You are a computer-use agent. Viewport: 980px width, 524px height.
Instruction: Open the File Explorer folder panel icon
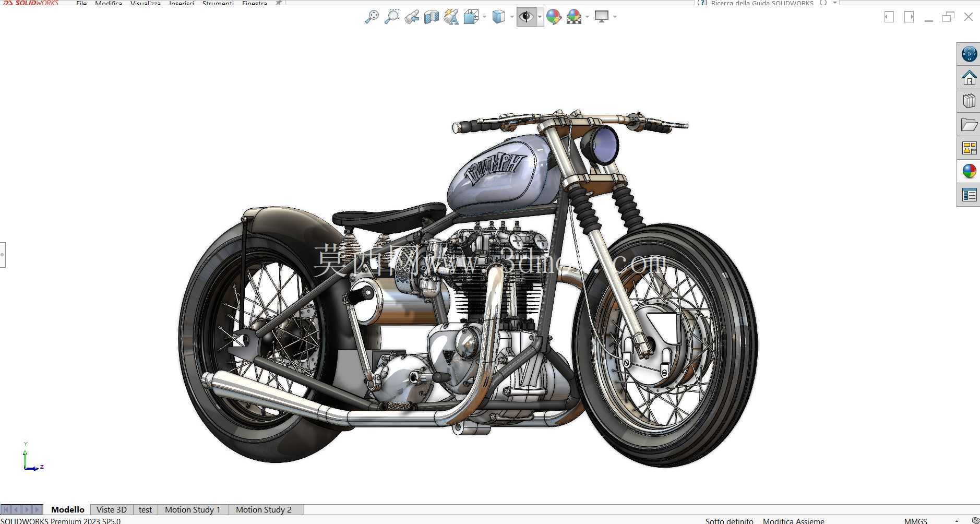[969, 125]
